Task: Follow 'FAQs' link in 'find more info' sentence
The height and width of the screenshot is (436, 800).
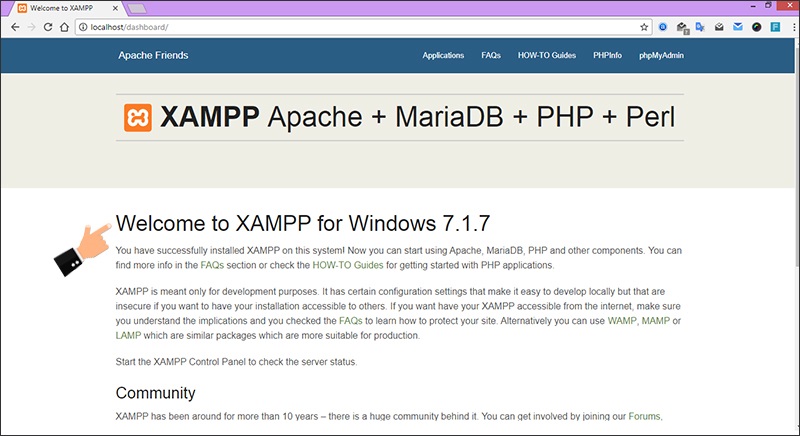Action: [x=212, y=265]
